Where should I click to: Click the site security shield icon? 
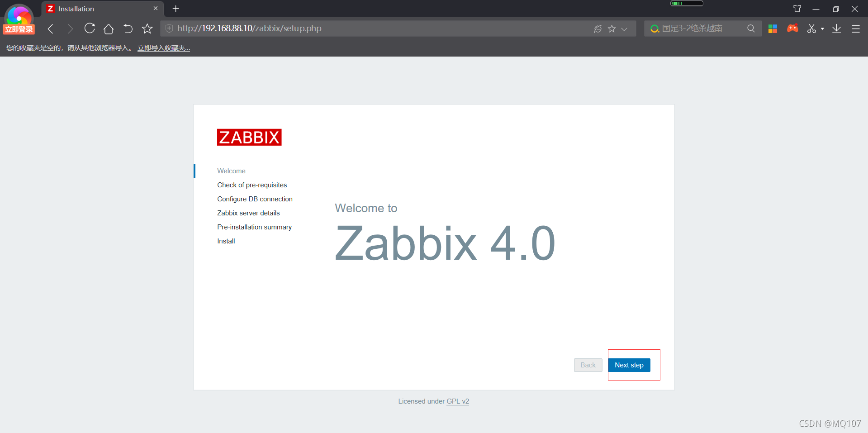click(x=169, y=29)
